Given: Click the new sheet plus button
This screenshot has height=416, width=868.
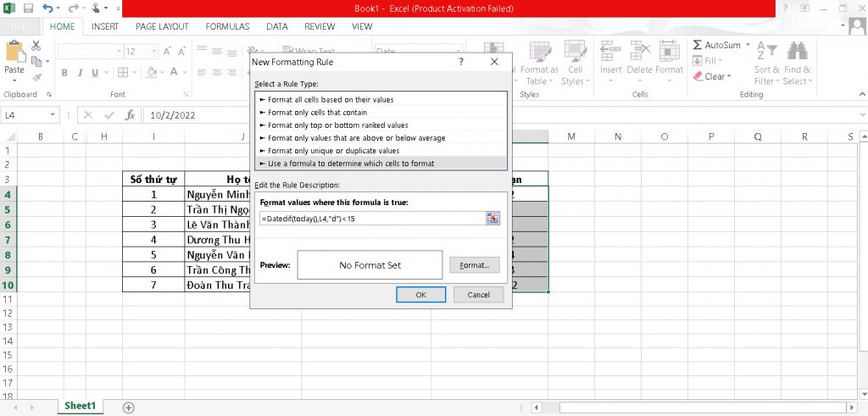Looking at the screenshot, I should coord(129,408).
